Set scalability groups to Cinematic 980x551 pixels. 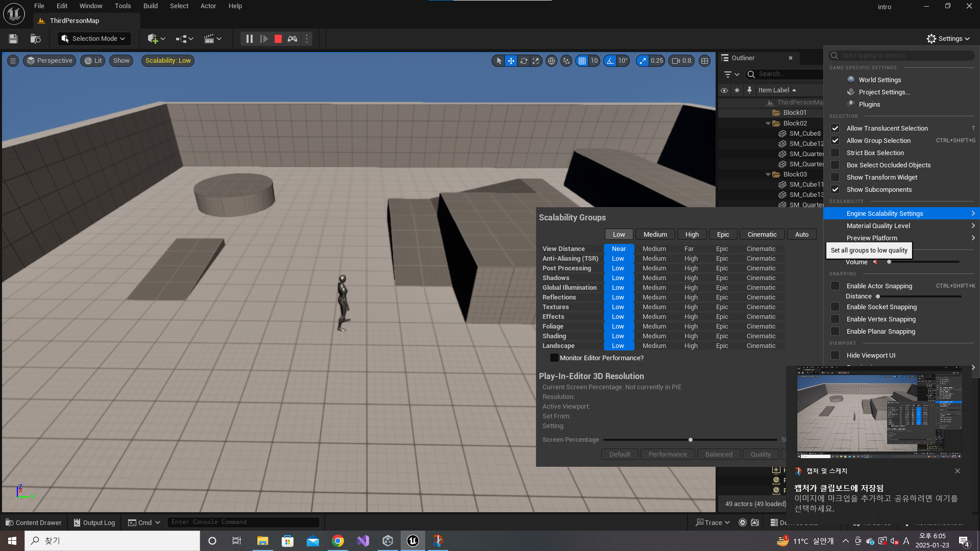[762, 235]
